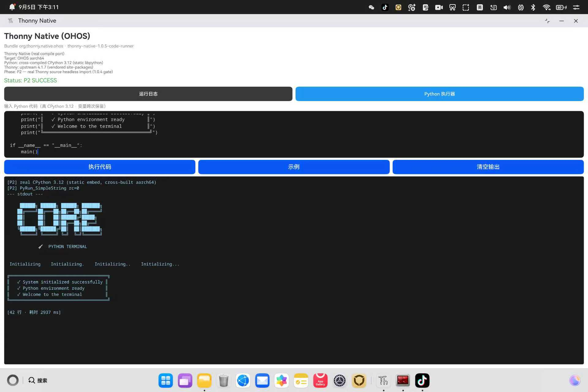This screenshot has width=588, height=392.
Task: Click the 'Welcome to the terminal' output line
Action: coord(52,294)
